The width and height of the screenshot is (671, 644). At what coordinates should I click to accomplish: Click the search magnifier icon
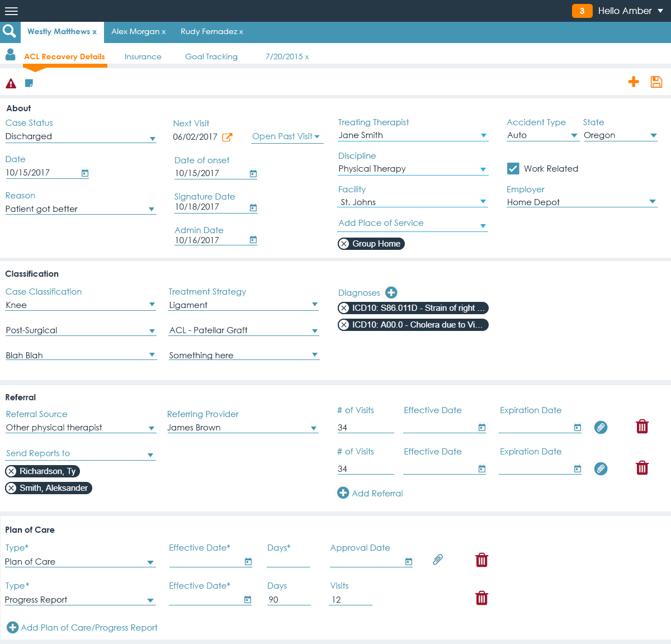click(10, 31)
